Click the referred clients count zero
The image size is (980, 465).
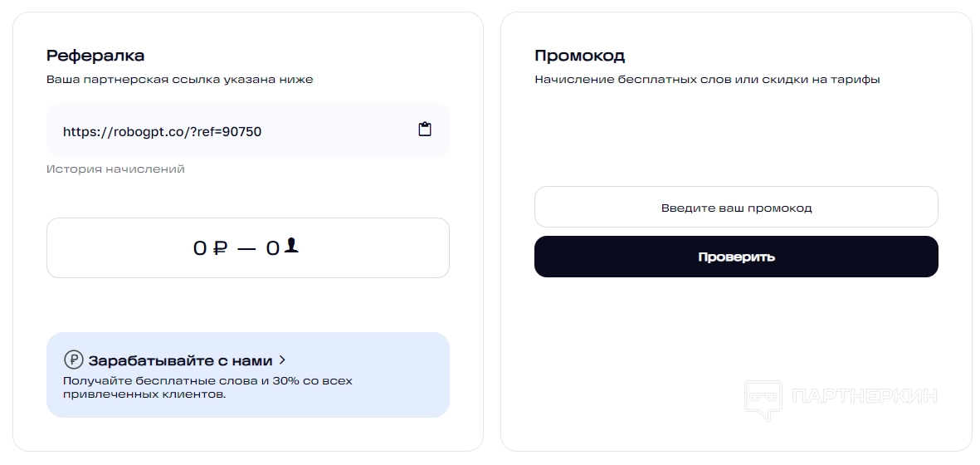pyautogui.click(x=272, y=248)
